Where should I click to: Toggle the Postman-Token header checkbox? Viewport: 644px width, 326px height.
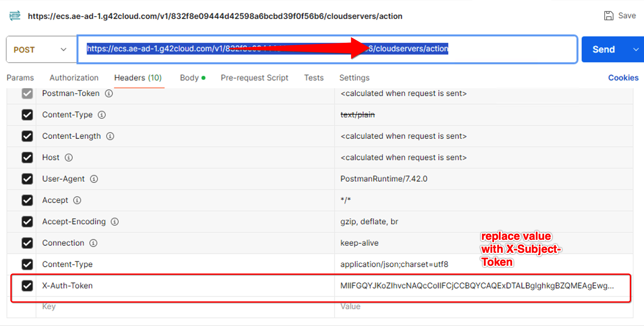tap(27, 93)
